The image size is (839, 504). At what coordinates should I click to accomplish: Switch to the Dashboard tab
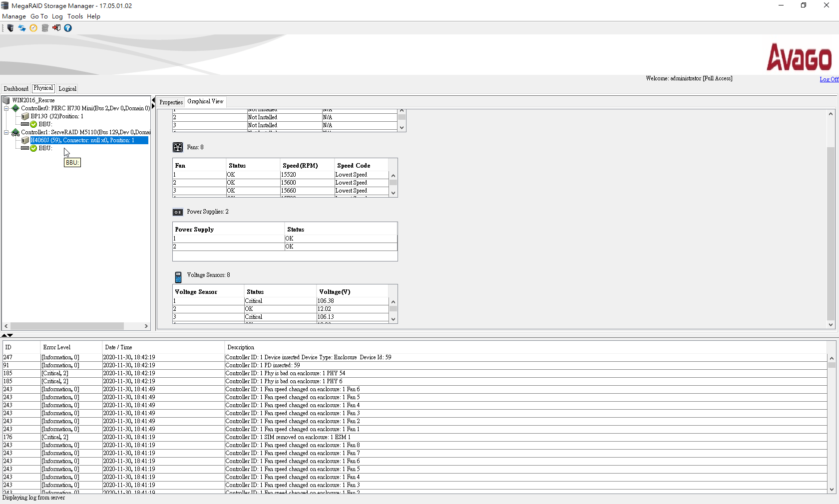[16, 89]
